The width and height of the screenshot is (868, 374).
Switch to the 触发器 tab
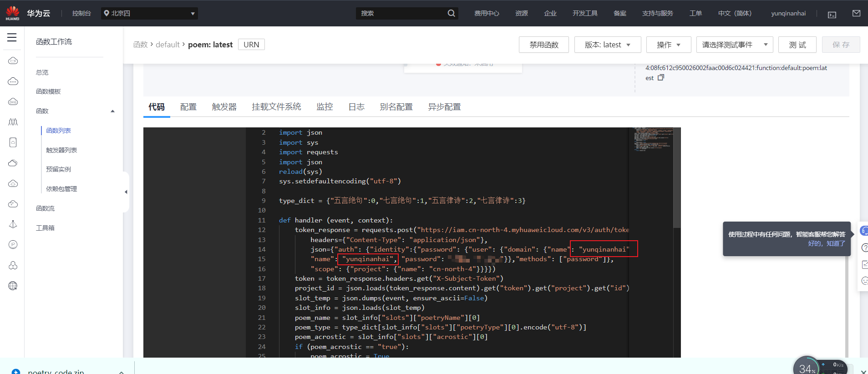224,107
